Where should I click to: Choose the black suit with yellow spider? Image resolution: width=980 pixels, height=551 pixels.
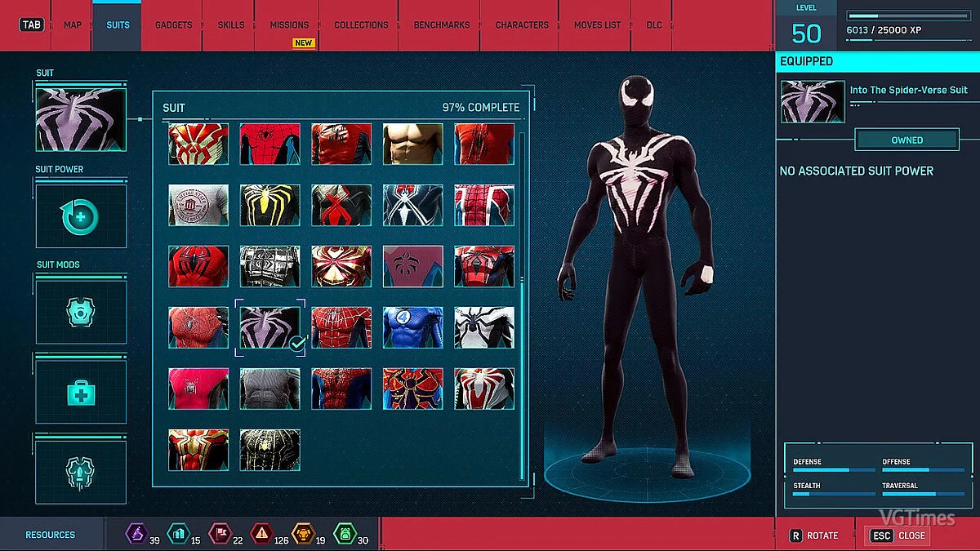[270, 205]
